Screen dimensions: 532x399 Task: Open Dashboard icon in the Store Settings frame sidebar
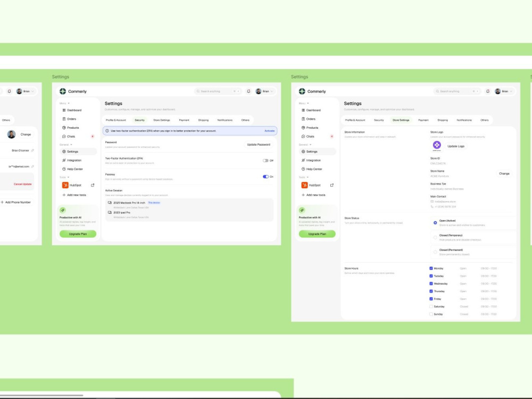click(303, 110)
